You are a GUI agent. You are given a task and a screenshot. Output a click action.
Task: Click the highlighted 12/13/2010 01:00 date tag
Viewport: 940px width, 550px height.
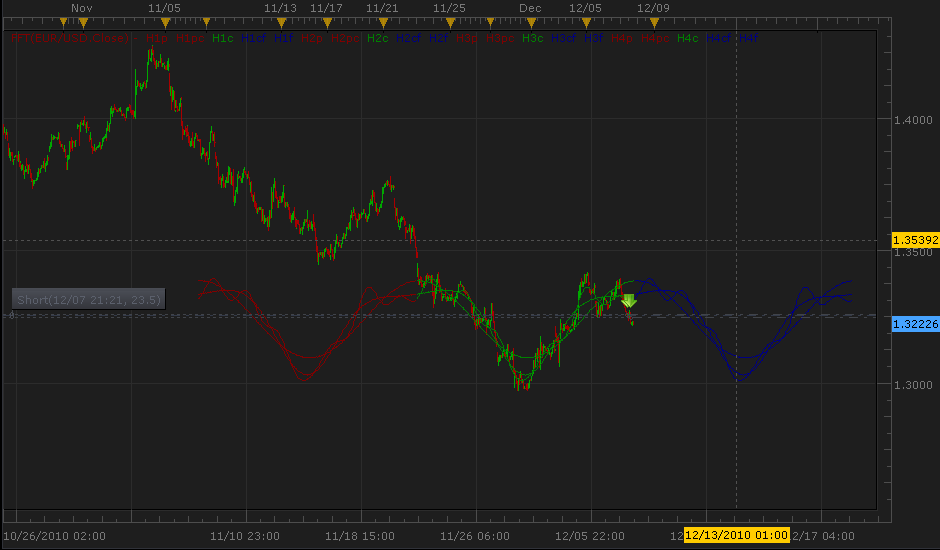pyautogui.click(x=737, y=535)
